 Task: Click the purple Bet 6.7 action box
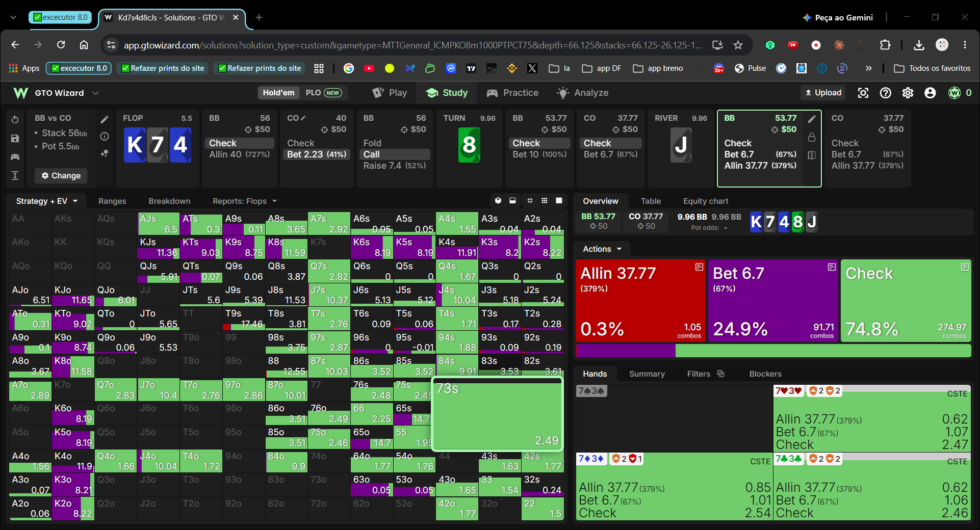(773, 301)
